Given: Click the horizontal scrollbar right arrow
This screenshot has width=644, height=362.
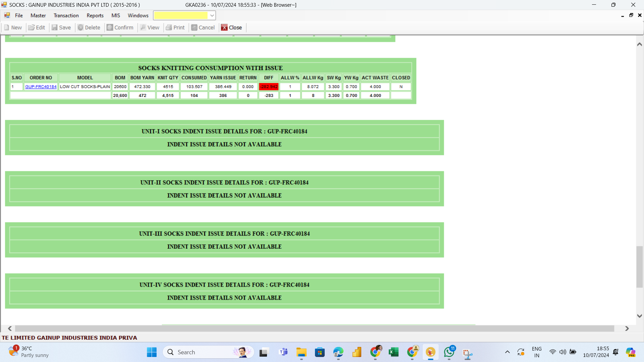Looking at the screenshot, I should tap(627, 328).
